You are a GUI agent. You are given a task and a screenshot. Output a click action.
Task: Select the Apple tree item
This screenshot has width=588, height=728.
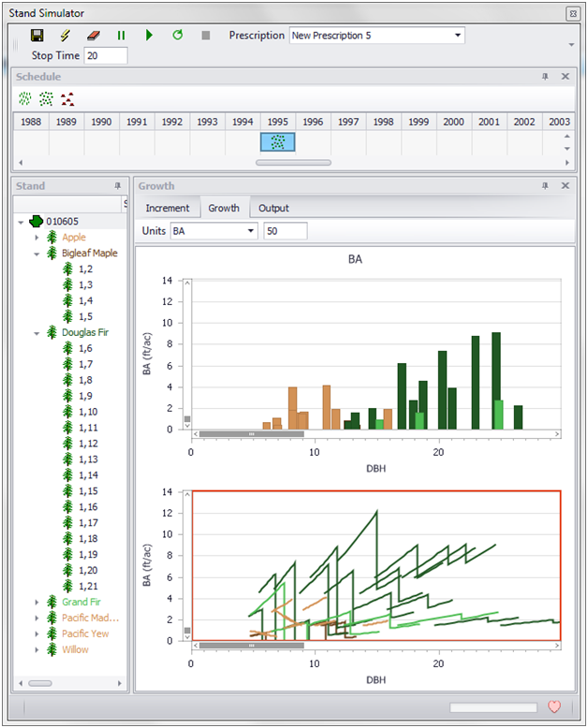(x=74, y=238)
